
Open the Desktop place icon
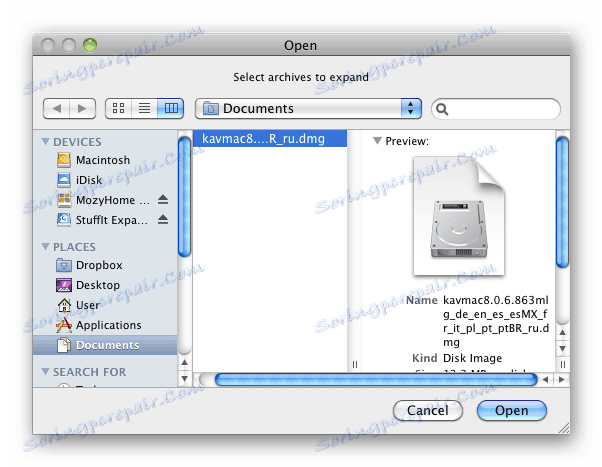pyautogui.click(x=64, y=285)
